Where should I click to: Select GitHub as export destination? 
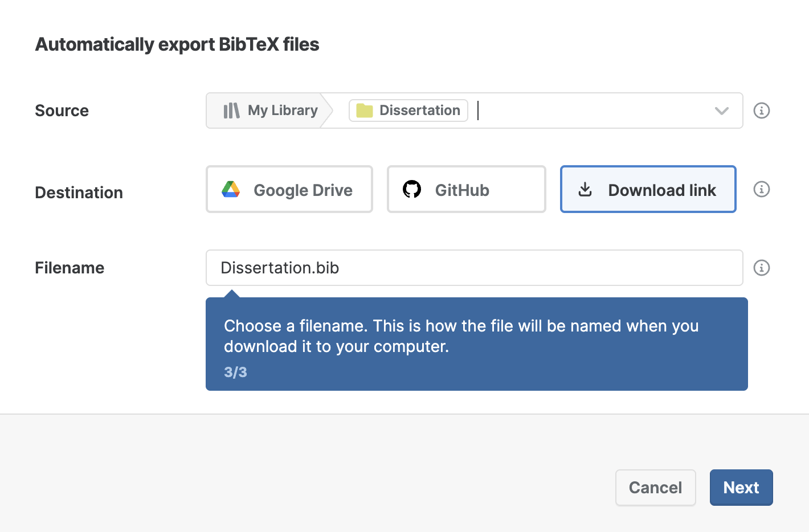coord(466,190)
